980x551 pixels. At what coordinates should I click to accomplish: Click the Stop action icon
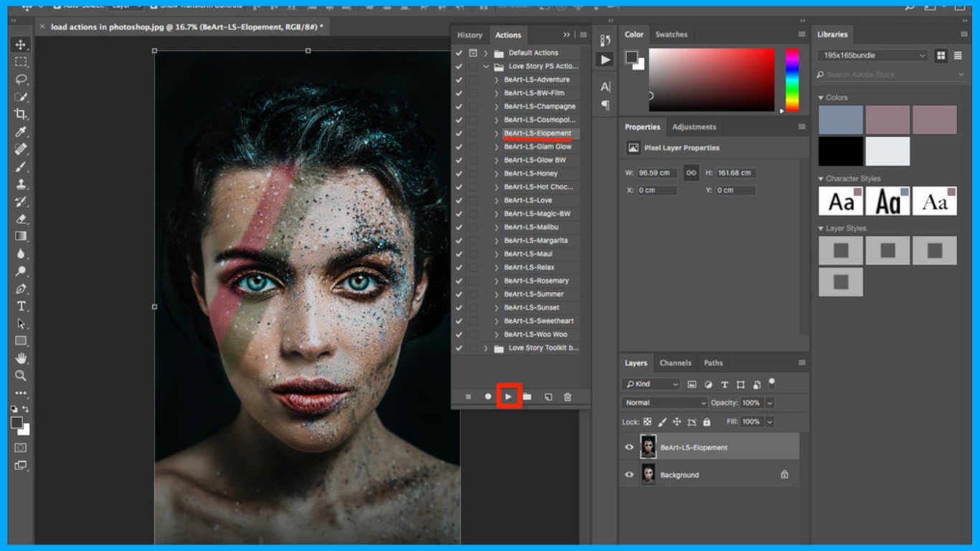tap(468, 397)
